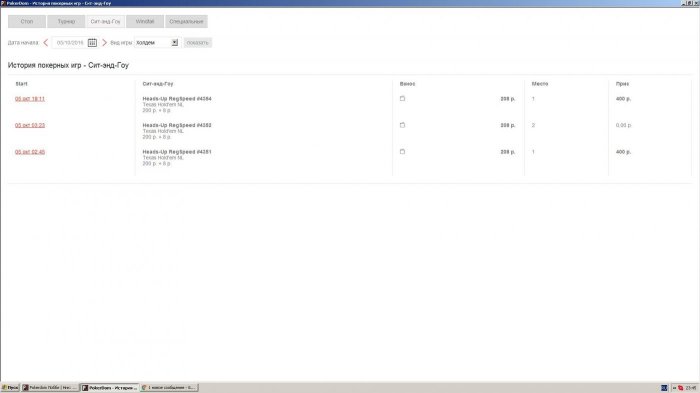
Task: Click the Показать button
Action: tap(197, 42)
